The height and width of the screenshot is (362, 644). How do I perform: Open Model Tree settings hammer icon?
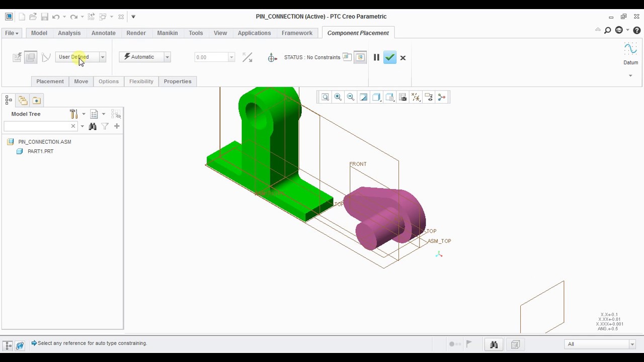[74, 114]
